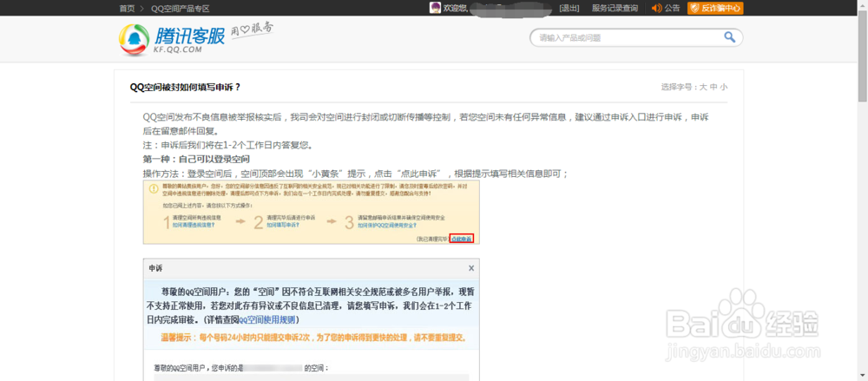This screenshot has width=868, height=381.
Task: Click 如何清理违规信息? link under step 1
Action: (x=194, y=226)
